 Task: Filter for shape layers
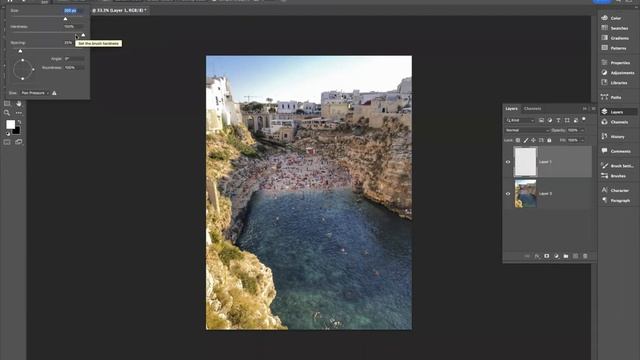[x=567, y=120]
